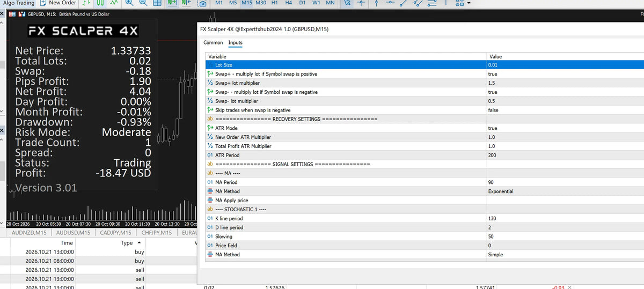Switch chart to candlestick style
The image size is (644, 289).
pos(100,3)
